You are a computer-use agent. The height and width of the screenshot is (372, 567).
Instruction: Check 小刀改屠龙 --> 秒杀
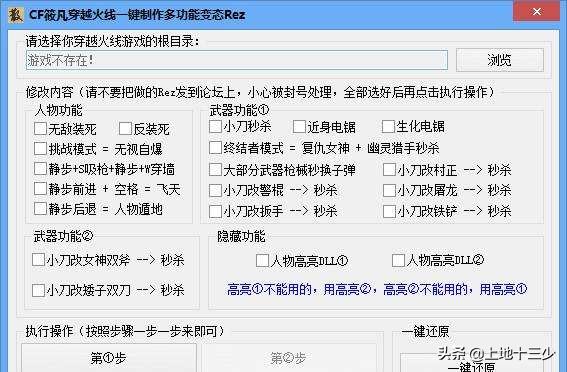(x=389, y=190)
